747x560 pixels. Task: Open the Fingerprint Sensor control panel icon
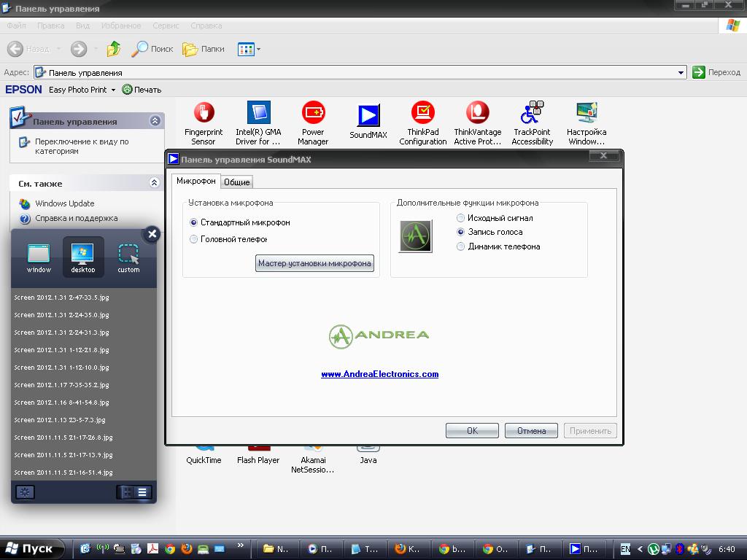tap(204, 122)
